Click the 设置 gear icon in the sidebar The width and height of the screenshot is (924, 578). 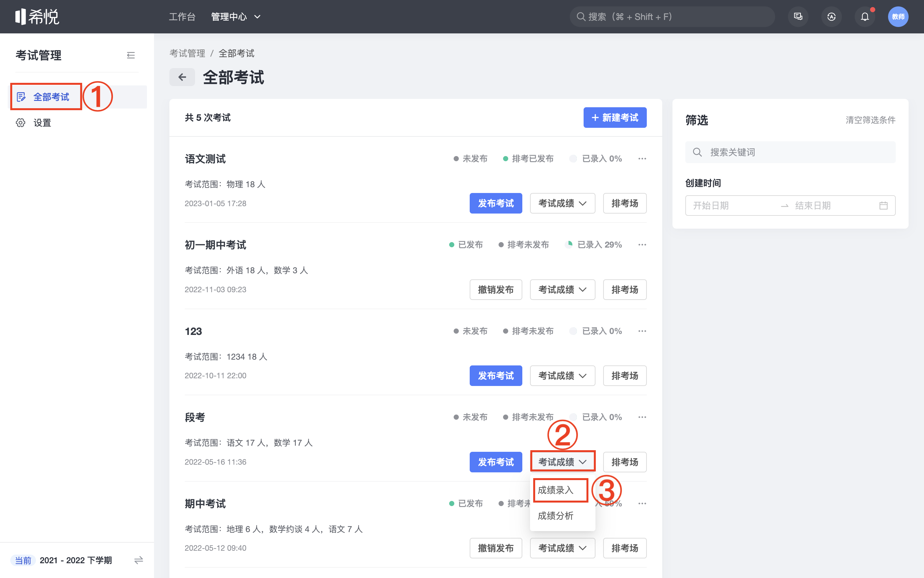(x=21, y=123)
